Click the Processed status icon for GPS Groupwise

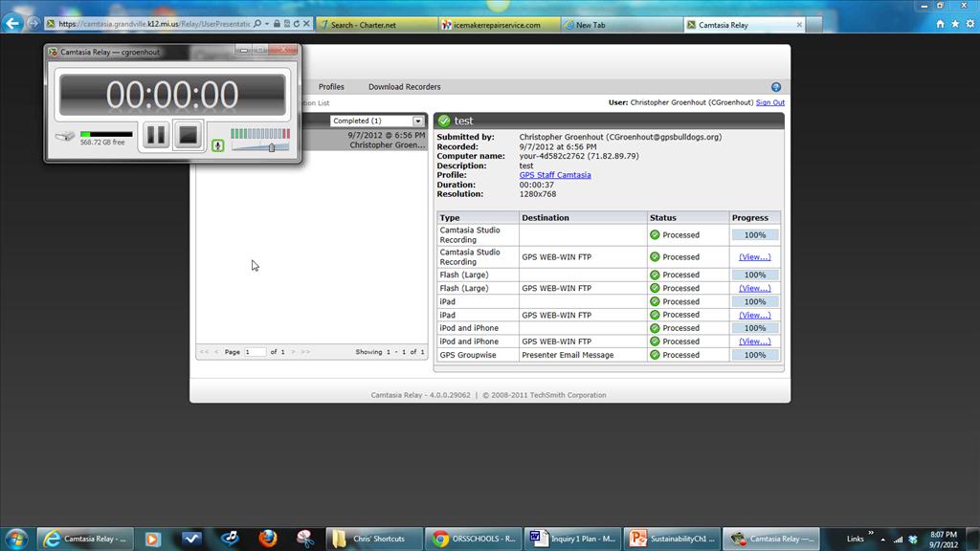point(655,354)
